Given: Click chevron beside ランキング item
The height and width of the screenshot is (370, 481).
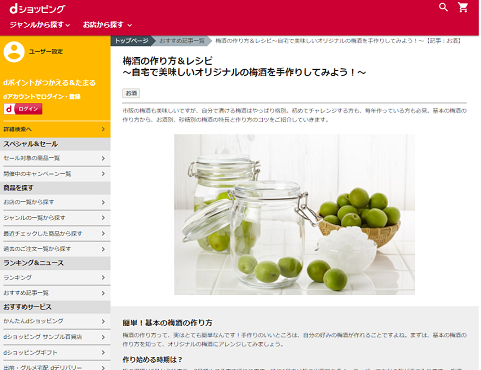Looking at the screenshot, I should (x=103, y=277).
